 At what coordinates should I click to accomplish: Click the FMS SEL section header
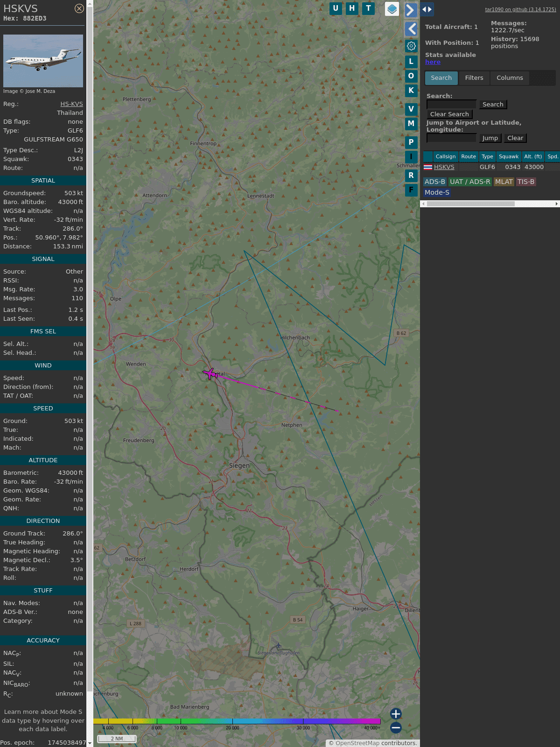point(43,331)
